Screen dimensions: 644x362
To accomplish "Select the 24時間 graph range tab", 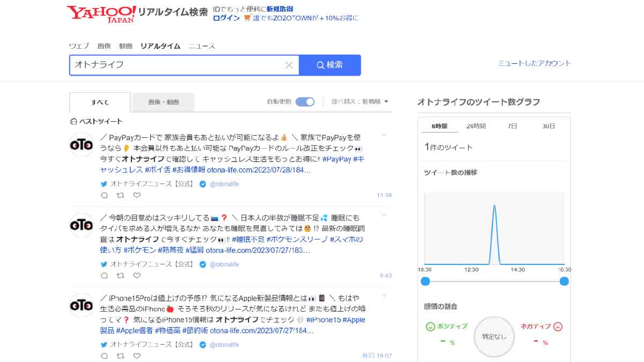I will 476,126.
